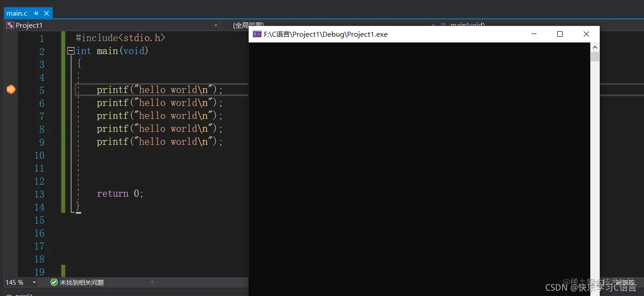Viewport: 644px width, 296px height.
Task: Click the editor horizontal scrollbar left arrow
Action: (x=152, y=283)
